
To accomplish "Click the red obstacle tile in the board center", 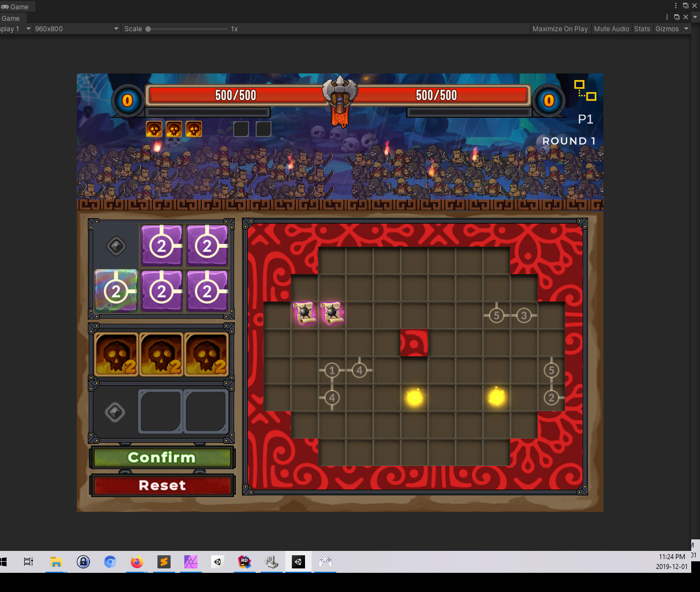I will click(x=414, y=343).
